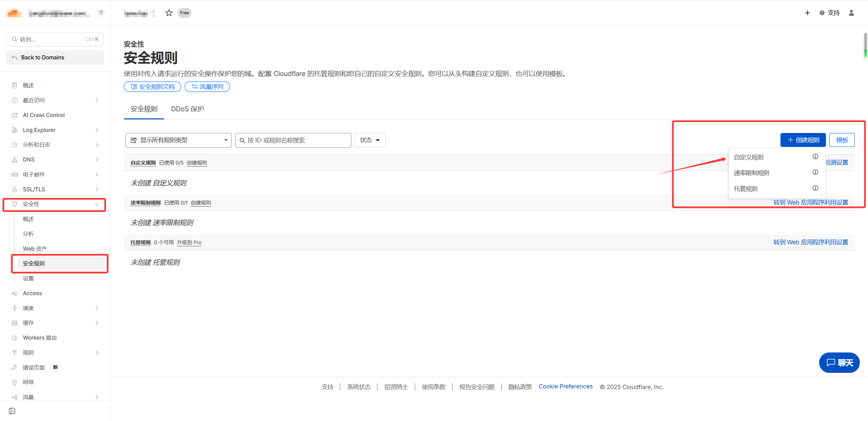Click the star favorite icon
Screen dimensions: 868x421
tap(169, 13)
